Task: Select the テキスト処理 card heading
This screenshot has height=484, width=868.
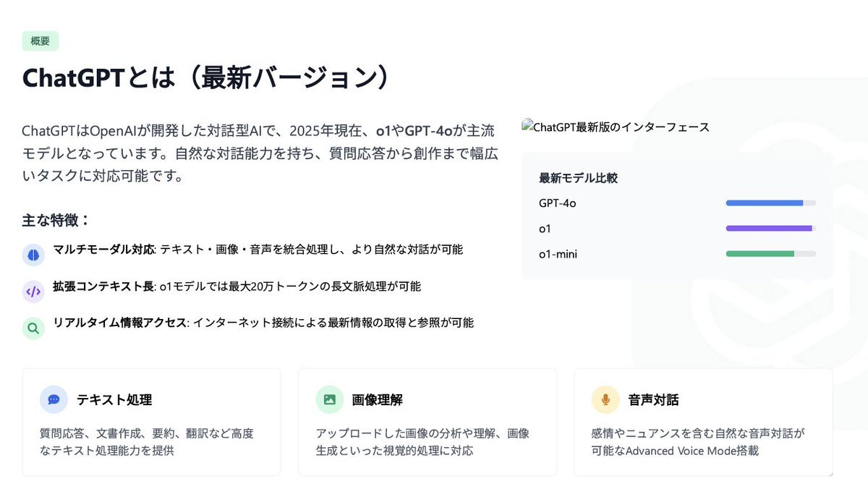Action: click(114, 400)
